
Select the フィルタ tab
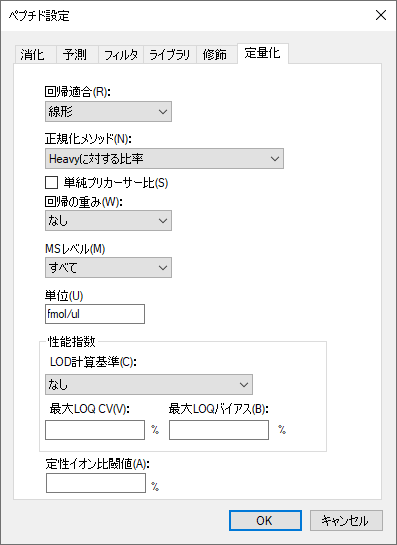tap(121, 55)
